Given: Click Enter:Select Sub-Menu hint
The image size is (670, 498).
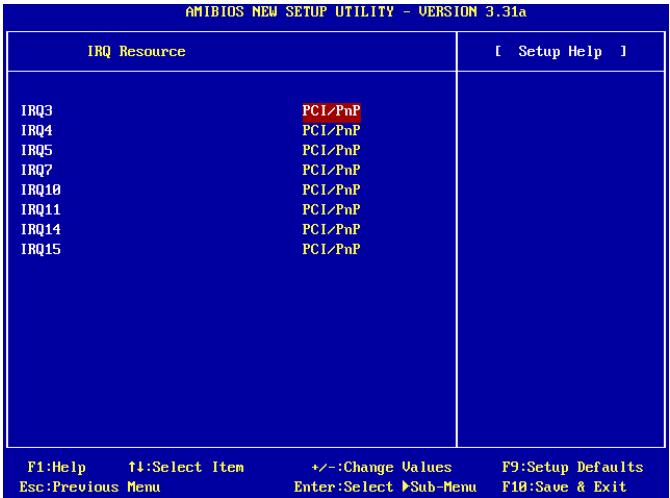Looking at the screenshot, I should 385,487.
